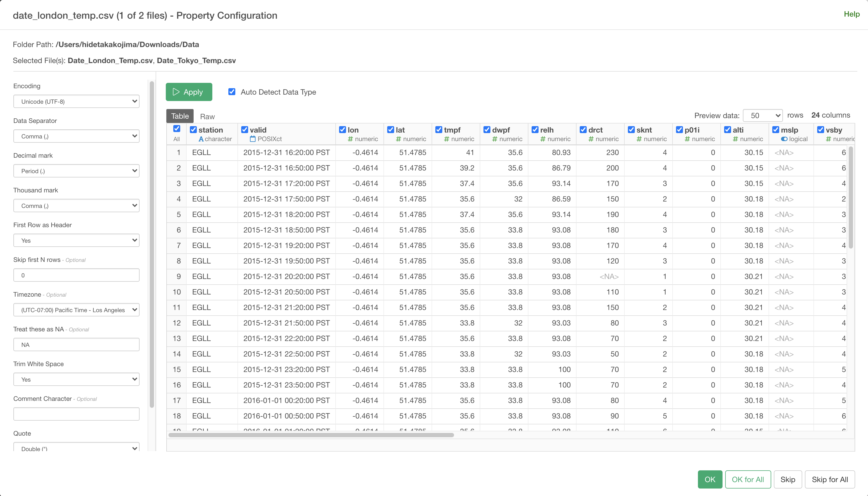868x496 pixels.
Task: Deselect the dwpf column checkbox
Action: tap(487, 130)
